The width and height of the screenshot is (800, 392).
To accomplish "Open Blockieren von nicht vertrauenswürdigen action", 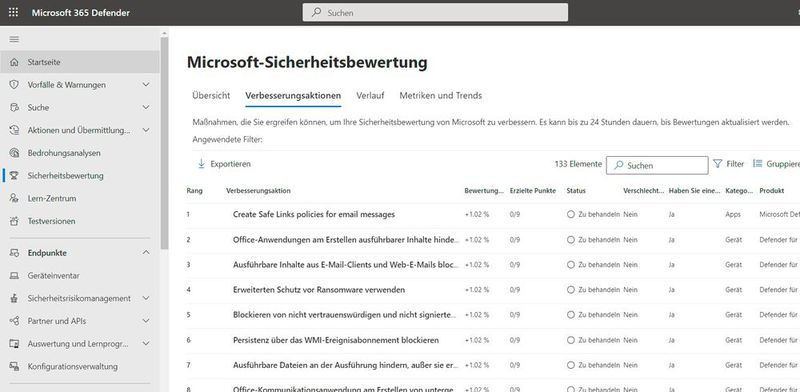I will point(345,315).
